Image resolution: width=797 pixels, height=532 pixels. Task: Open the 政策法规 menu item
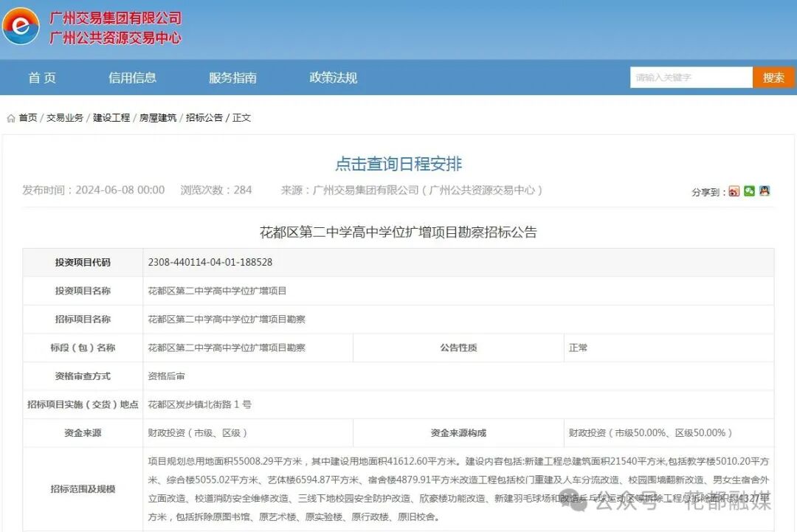(x=334, y=77)
